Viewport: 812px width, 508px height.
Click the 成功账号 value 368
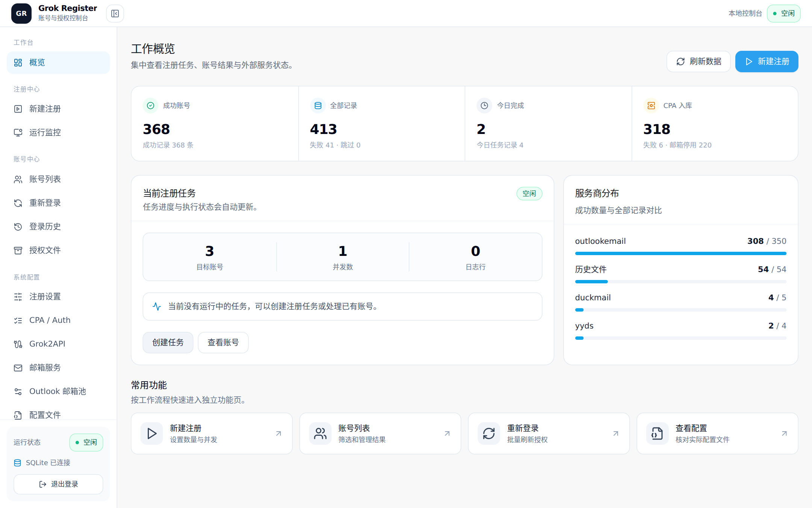(156, 129)
